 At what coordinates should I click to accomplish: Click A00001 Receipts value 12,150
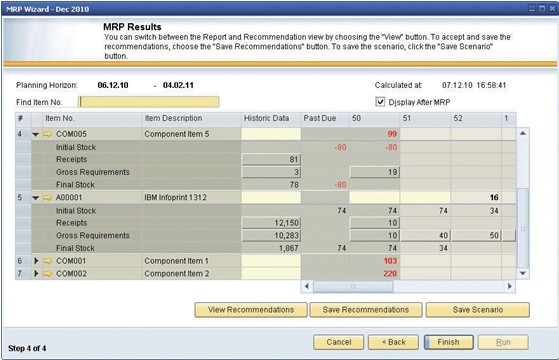click(x=271, y=223)
